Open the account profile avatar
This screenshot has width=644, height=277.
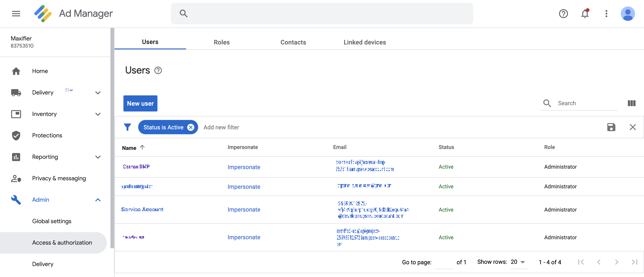[x=627, y=13]
